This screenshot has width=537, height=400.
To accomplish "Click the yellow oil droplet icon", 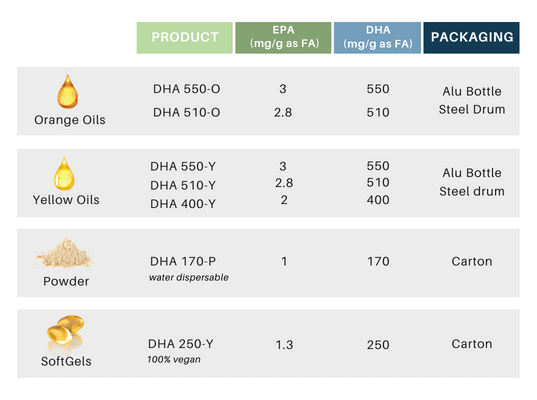I will (64, 174).
